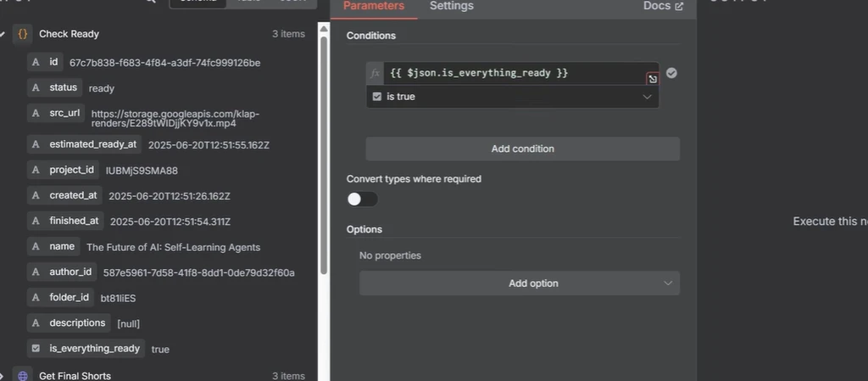868x381 pixels.
Task: Click boolean icon beside is_everything_ready
Action: coord(36,348)
